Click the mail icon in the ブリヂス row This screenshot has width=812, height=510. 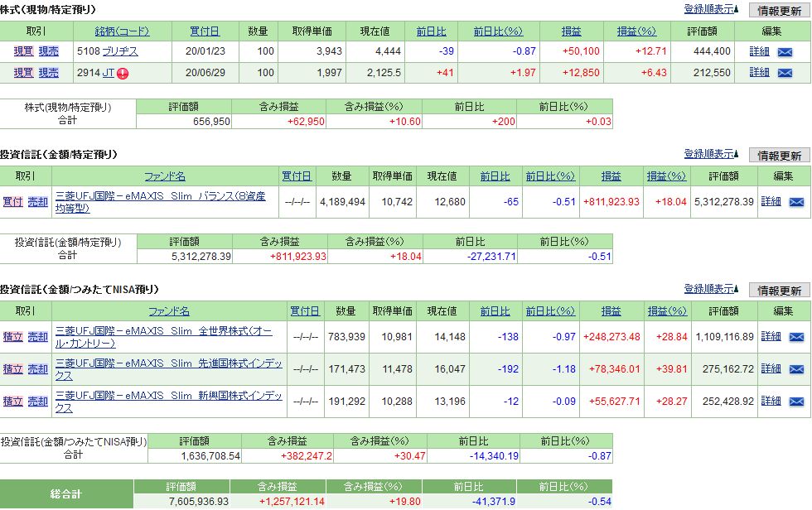pos(785,52)
